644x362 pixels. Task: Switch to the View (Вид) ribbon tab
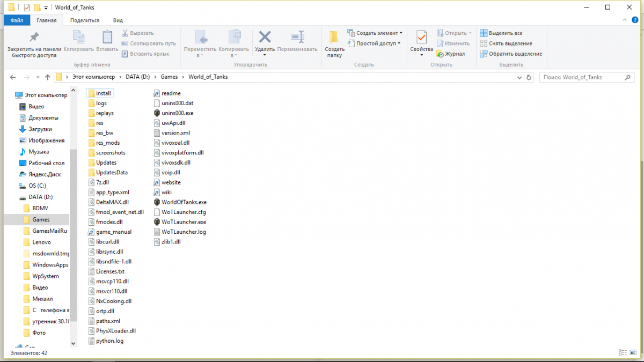118,20
